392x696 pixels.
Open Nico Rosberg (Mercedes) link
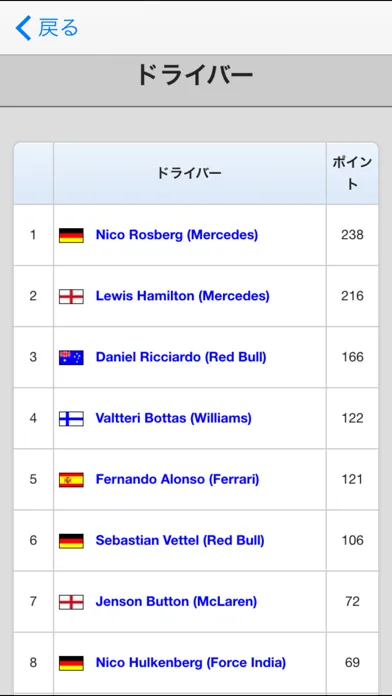coord(177,235)
